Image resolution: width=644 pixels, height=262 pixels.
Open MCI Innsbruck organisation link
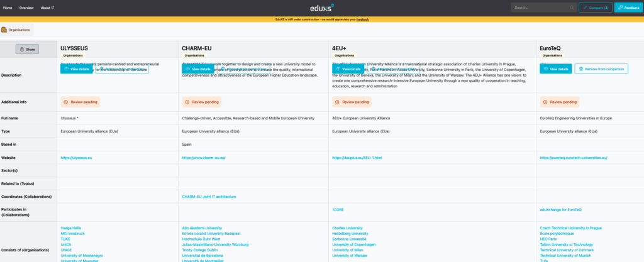pyautogui.click(x=72, y=233)
